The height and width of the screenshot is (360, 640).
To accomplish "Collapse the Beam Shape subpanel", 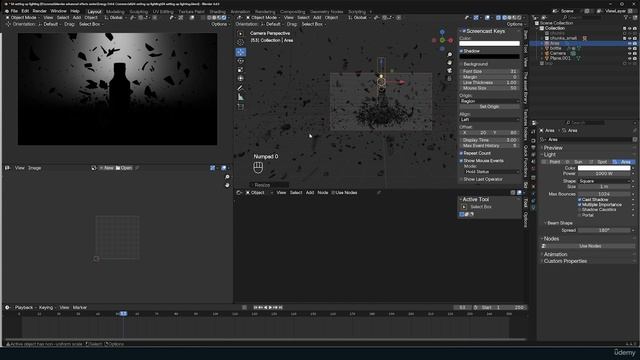I will click(559, 223).
